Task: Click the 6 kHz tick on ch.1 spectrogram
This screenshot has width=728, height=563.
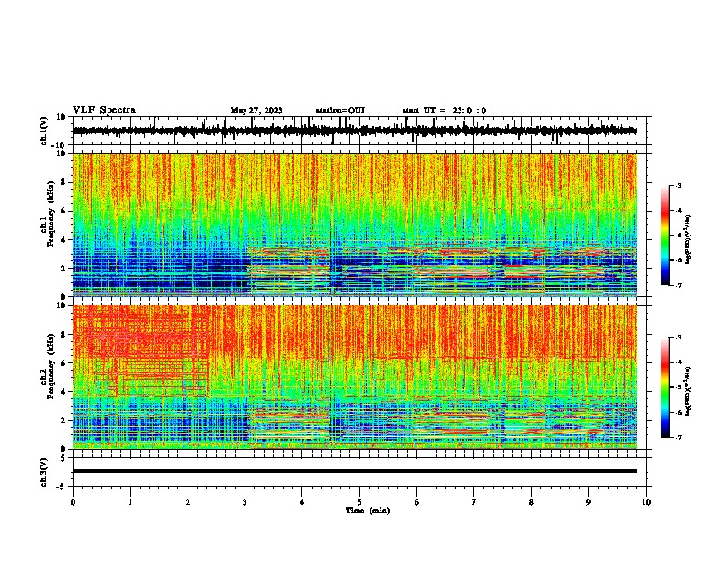Action: coord(64,211)
